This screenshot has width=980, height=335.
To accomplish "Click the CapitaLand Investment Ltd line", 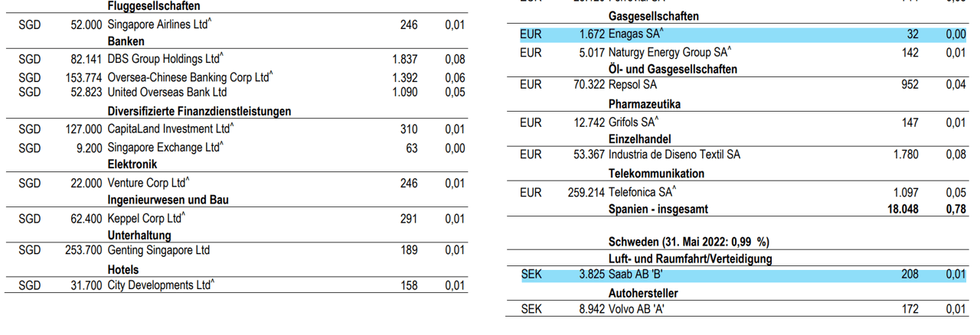I will [x=170, y=130].
